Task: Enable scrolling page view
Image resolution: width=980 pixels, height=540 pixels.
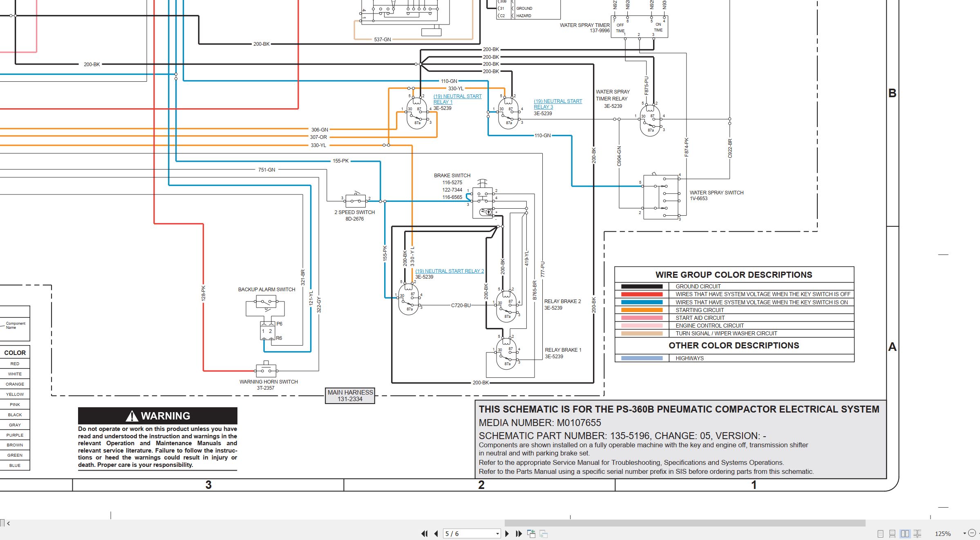Action: point(892,533)
